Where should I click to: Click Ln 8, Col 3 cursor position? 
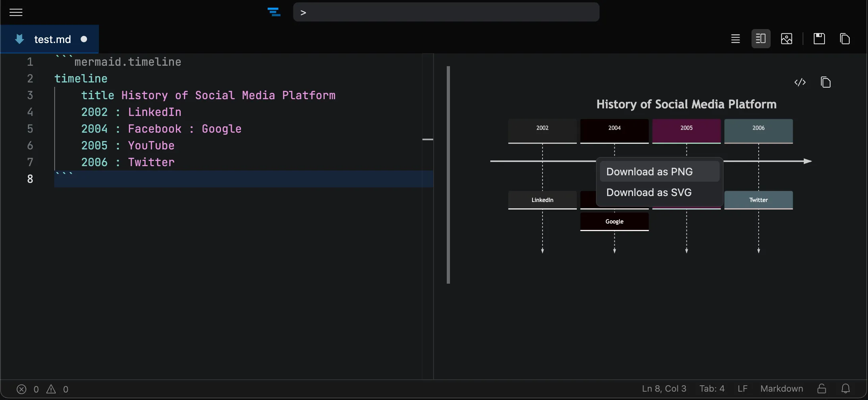(x=664, y=388)
